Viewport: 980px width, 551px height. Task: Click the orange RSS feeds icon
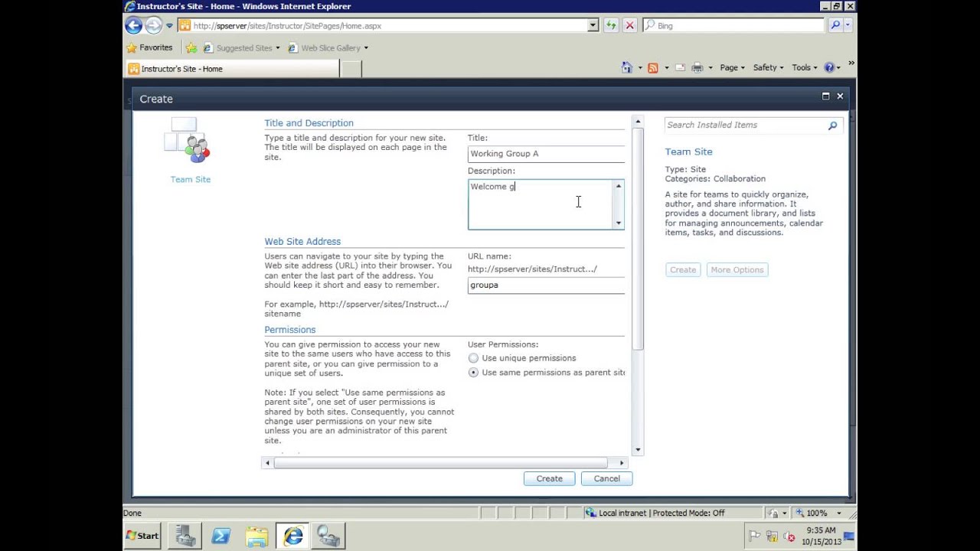pyautogui.click(x=653, y=67)
